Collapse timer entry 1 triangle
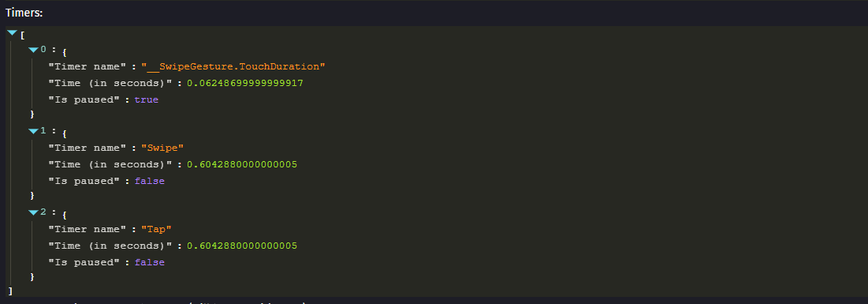868x304 pixels. 34,131
